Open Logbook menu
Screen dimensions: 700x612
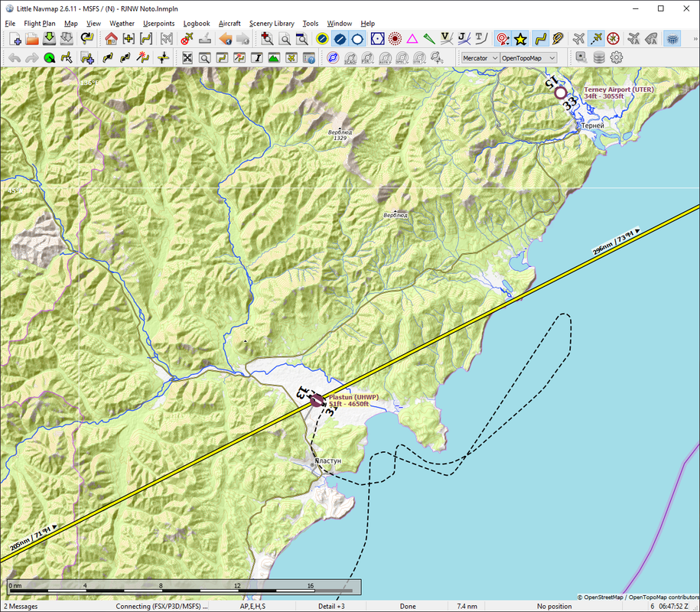pos(197,24)
